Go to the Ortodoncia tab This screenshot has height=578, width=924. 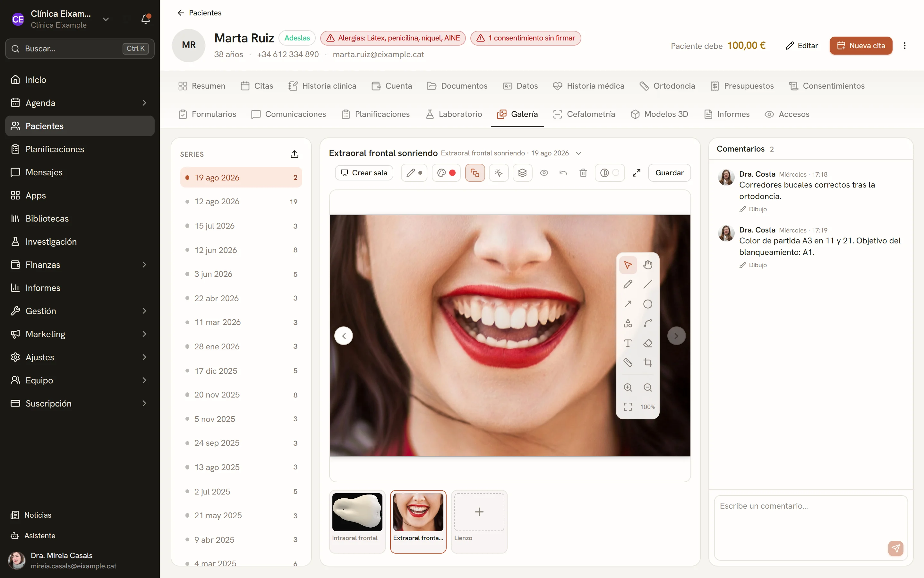coord(667,86)
